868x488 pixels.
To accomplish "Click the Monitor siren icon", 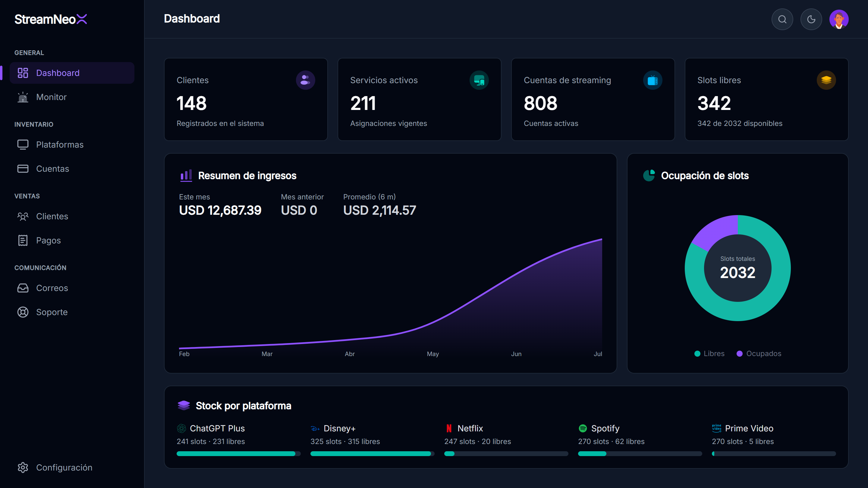I will [x=23, y=97].
